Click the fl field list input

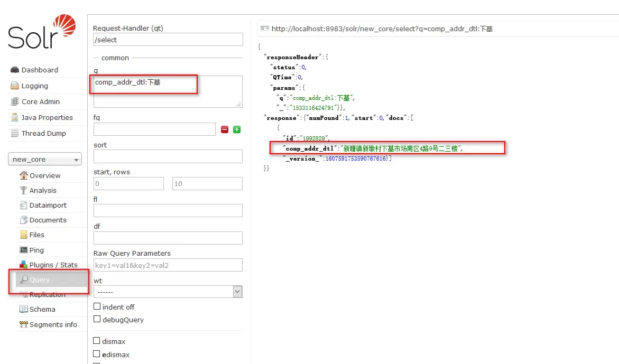pyautogui.click(x=168, y=211)
